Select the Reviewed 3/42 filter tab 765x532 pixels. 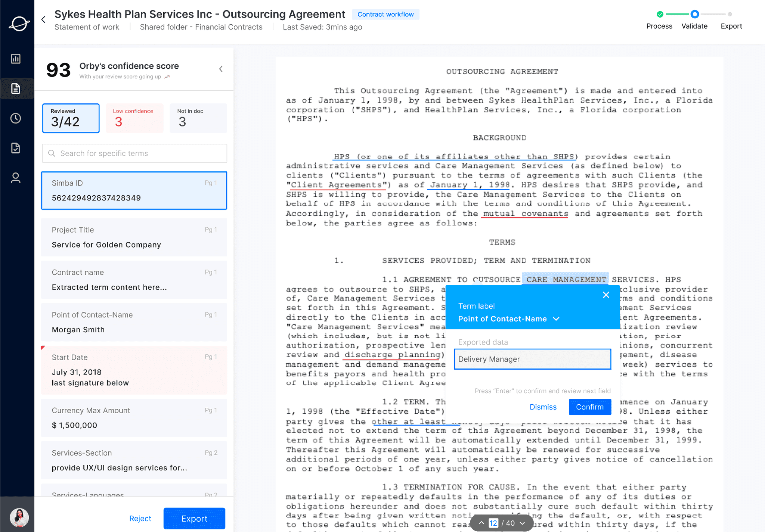coord(71,118)
